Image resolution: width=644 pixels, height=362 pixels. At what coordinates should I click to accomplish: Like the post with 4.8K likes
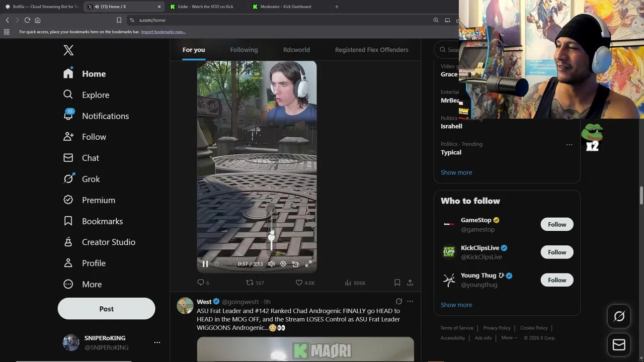point(305,283)
